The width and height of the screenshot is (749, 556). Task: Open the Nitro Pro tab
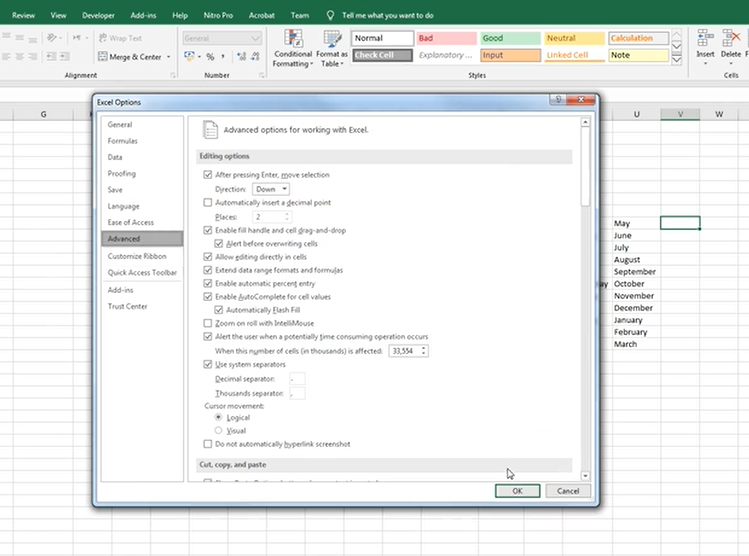click(x=218, y=15)
